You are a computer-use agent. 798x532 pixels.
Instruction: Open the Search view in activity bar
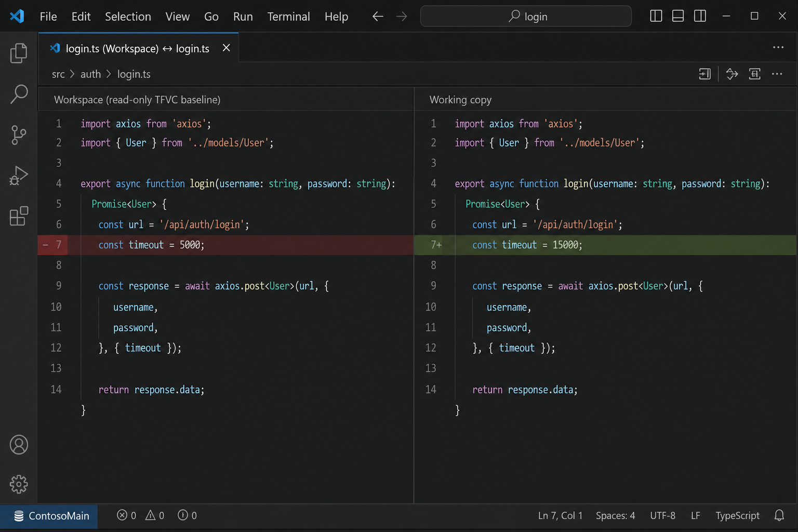pos(19,94)
